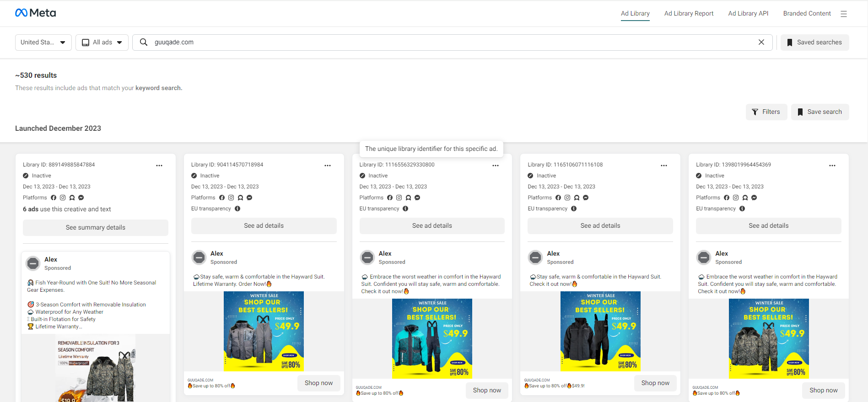
Task: Click Facebook platform icon on ad 1398019964454369
Action: 727,198
